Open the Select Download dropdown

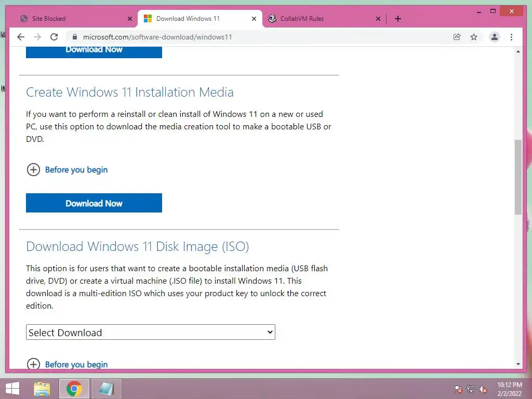(150, 332)
